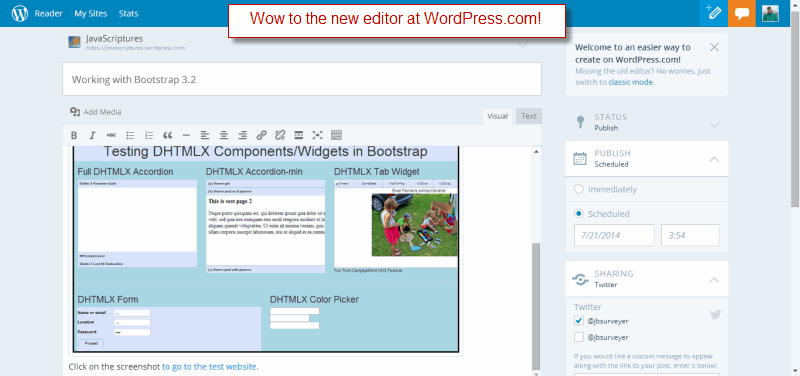The width and height of the screenshot is (800, 376).
Task: Click the JavaScriptures site icon
Action: pos(74,42)
